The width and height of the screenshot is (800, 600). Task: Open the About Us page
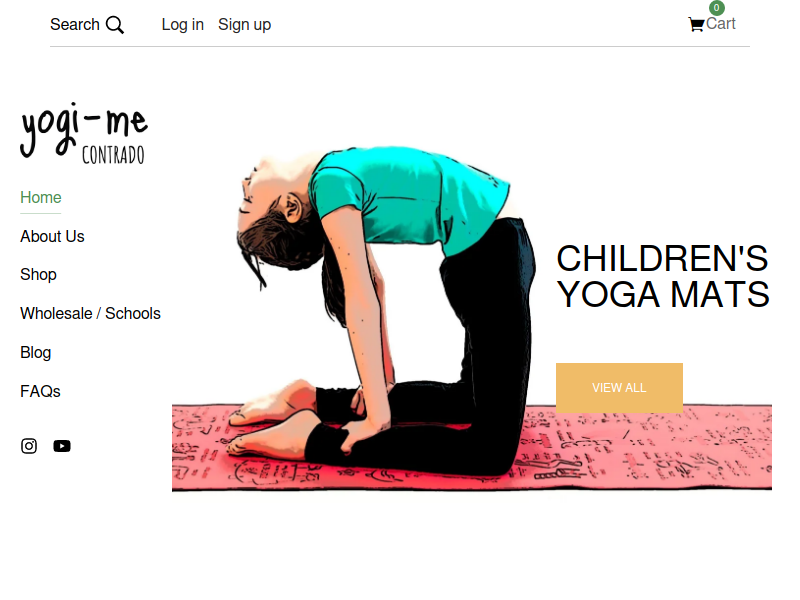pyautogui.click(x=52, y=236)
